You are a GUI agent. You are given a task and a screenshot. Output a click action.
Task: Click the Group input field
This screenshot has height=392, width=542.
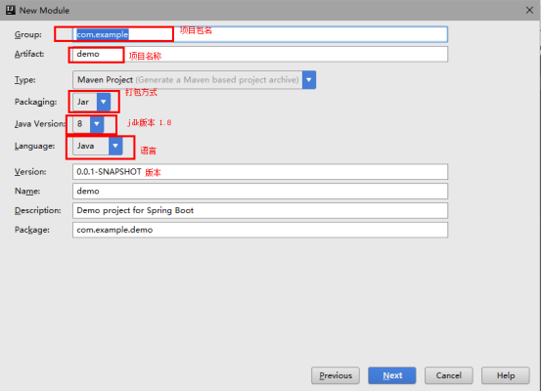(x=260, y=34)
